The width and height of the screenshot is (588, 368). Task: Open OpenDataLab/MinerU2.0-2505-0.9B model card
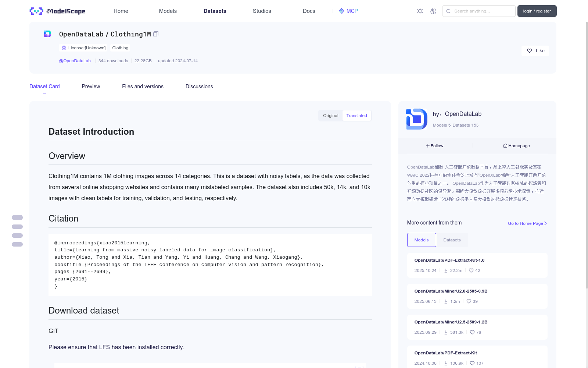(477, 296)
